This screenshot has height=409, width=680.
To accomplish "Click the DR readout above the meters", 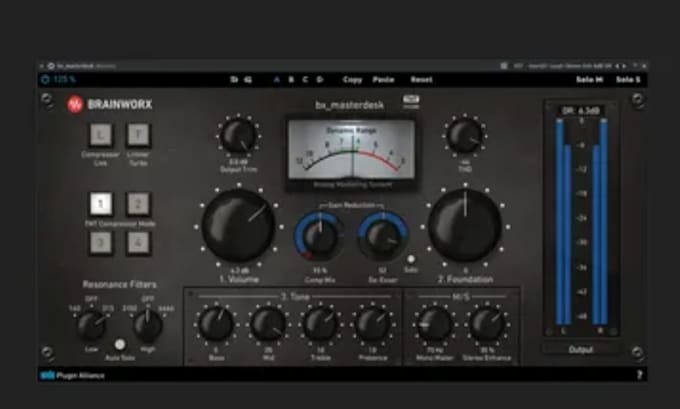I will point(581,111).
